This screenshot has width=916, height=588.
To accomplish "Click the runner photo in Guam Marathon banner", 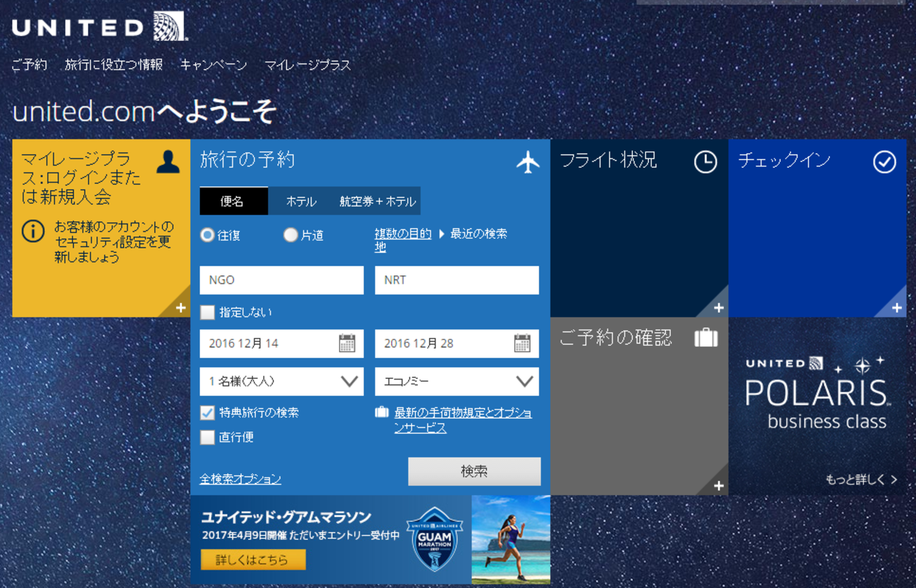I will tap(511, 539).
